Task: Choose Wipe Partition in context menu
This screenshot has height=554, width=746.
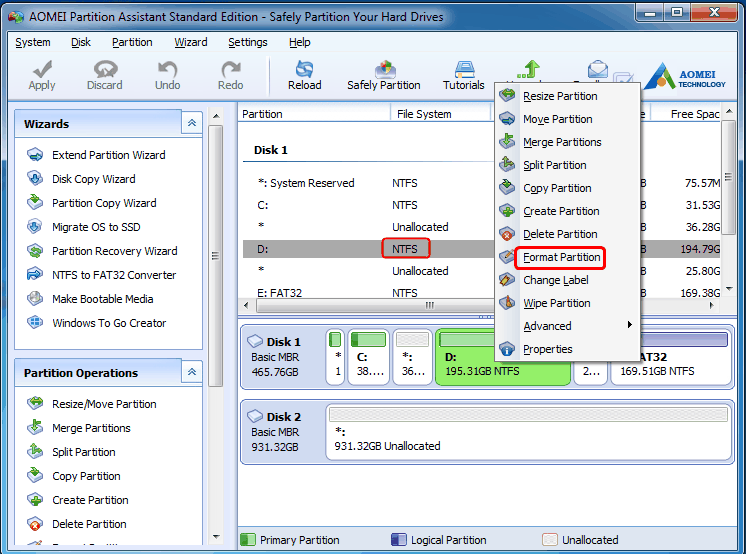Action: (x=567, y=303)
